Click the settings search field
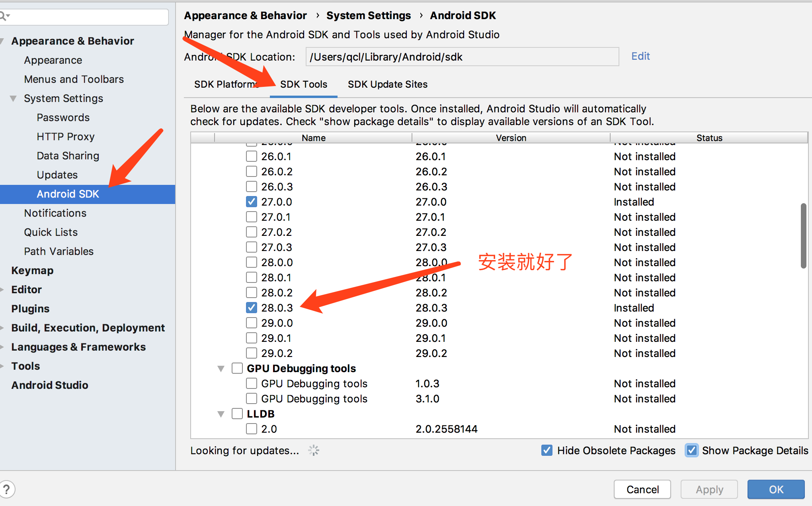This screenshot has height=506, width=812. coord(88,17)
